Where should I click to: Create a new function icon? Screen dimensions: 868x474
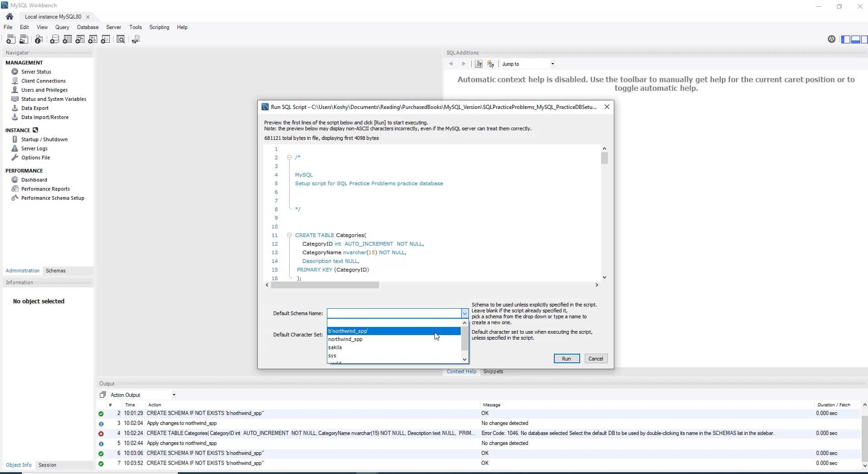(x=105, y=39)
